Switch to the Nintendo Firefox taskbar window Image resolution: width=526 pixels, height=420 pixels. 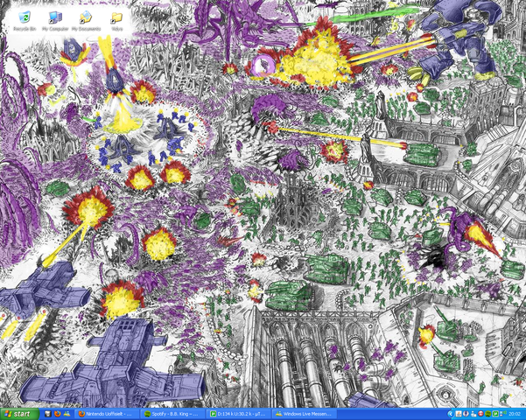point(107,414)
